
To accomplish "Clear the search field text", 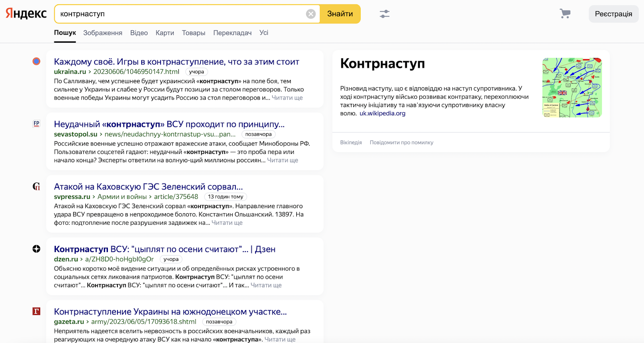I will tap(311, 14).
